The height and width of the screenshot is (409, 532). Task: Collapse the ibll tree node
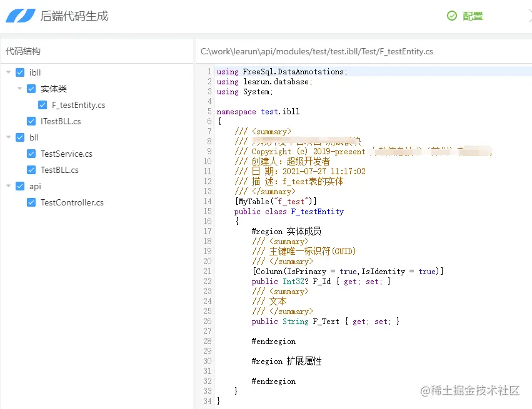9,72
